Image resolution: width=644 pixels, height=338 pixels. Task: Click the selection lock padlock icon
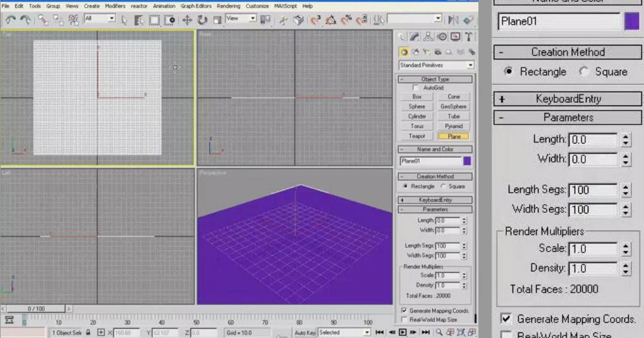click(88, 332)
